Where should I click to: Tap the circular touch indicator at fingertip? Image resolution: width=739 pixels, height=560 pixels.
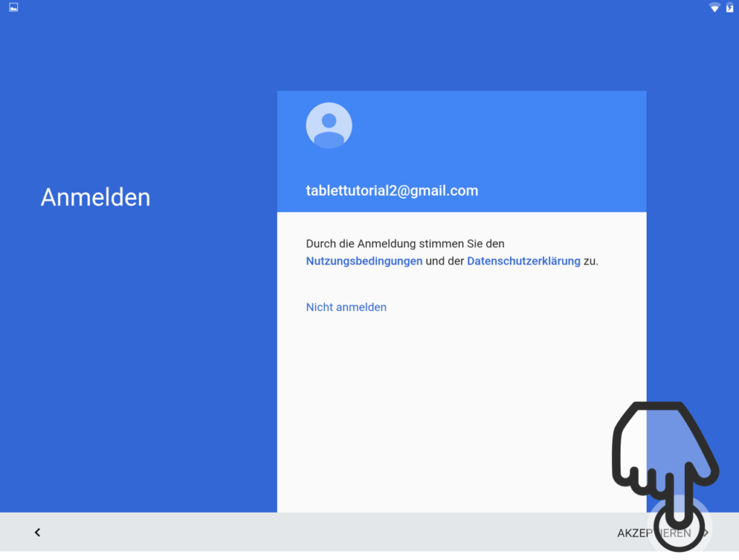click(678, 527)
